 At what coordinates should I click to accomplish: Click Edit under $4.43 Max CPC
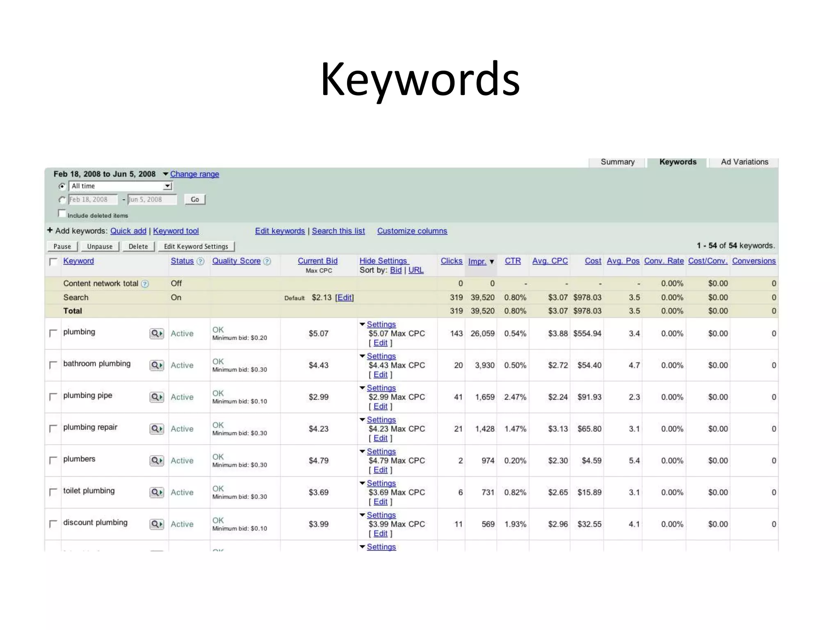click(x=380, y=374)
